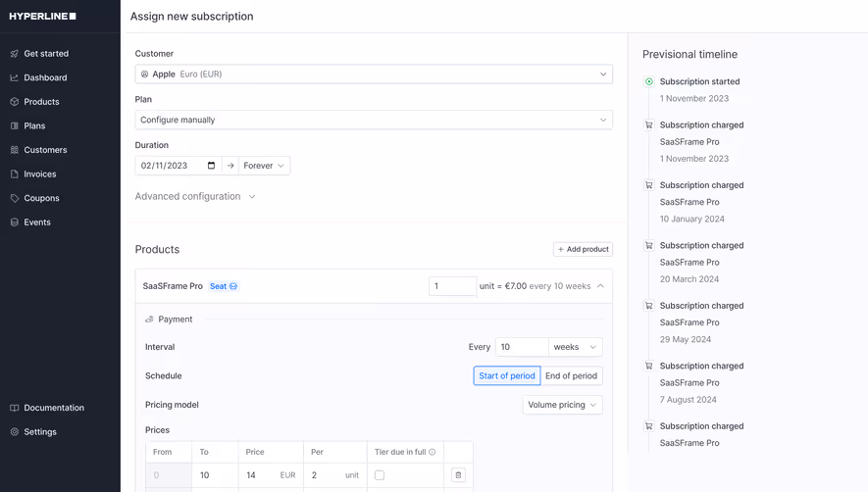Click the Products cube icon
This screenshot has height=492, width=868.
tap(15, 102)
